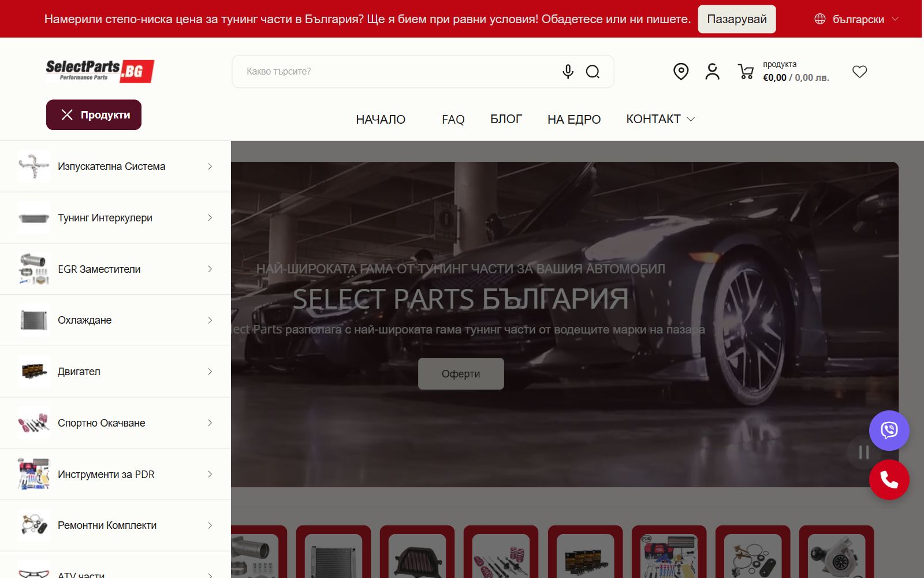Click the cart total €0,00 / 0,00 лв.
This screenshot has width=924, height=578.
(x=796, y=77)
